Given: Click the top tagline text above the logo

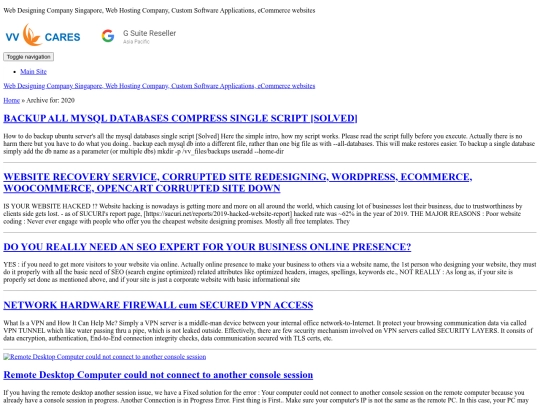Looking at the screenshot, I should click(x=159, y=10).
